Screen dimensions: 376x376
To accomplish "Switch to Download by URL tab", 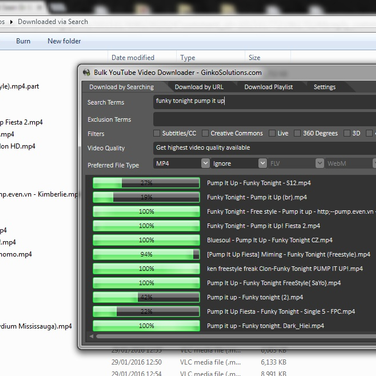I will pyautogui.click(x=199, y=87).
